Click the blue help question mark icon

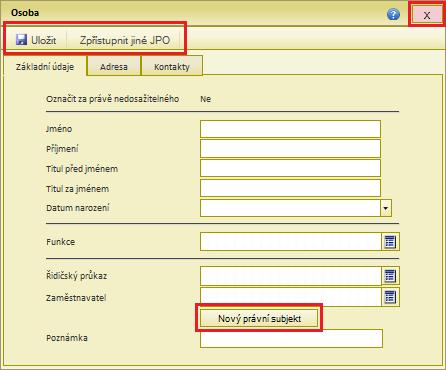click(393, 14)
